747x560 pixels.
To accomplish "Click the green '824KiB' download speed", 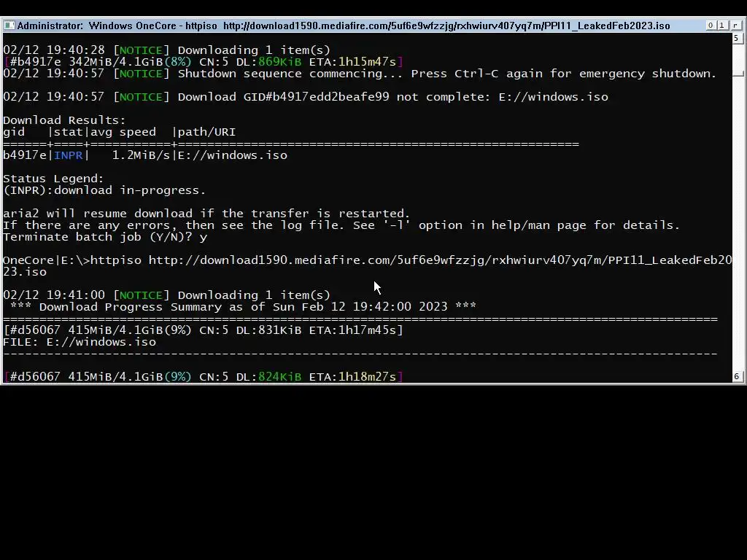I will pos(279,377).
